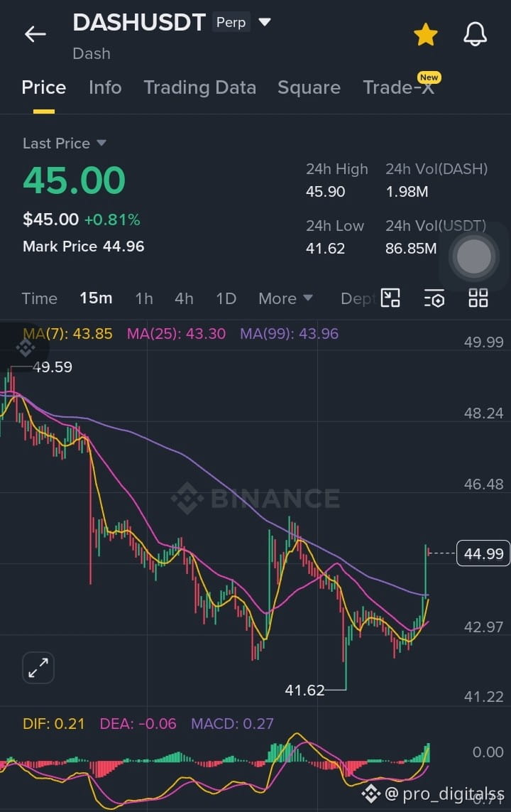The image size is (511, 812).
Task: Select the Time chart interval
Action: point(39,299)
